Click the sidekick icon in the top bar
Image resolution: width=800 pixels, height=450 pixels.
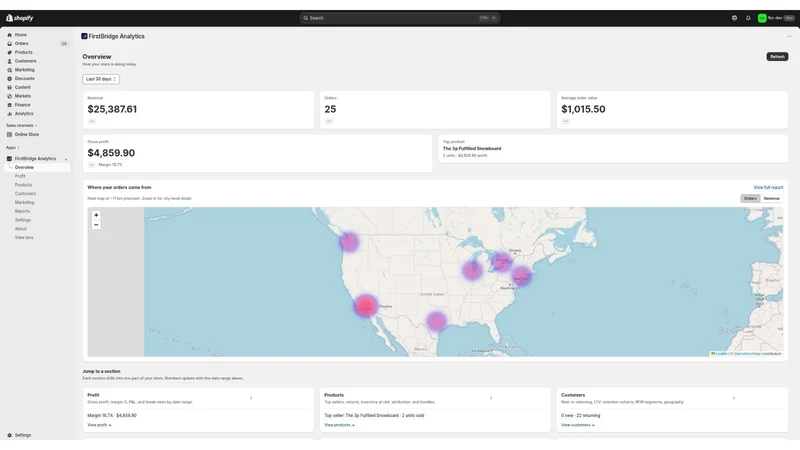(x=734, y=18)
